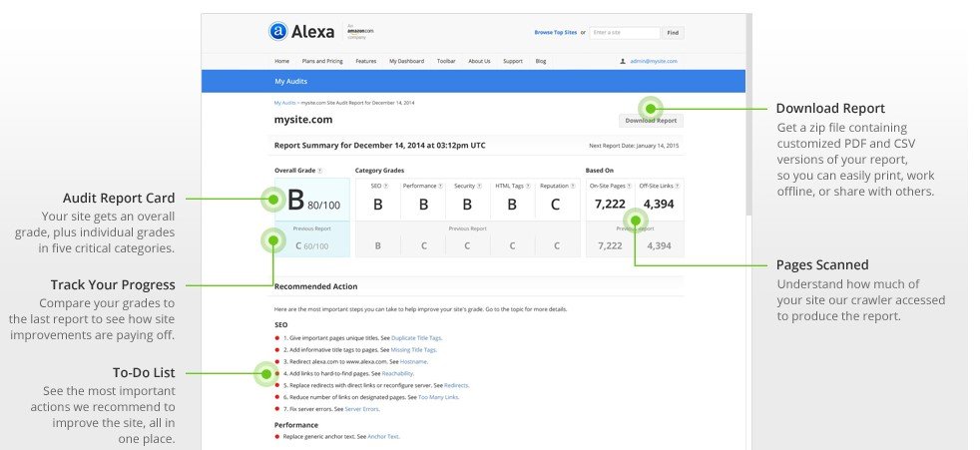Click the current SEO grade B
Screen dimensions: 980x450
pyautogui.click(x=377, y=205)
